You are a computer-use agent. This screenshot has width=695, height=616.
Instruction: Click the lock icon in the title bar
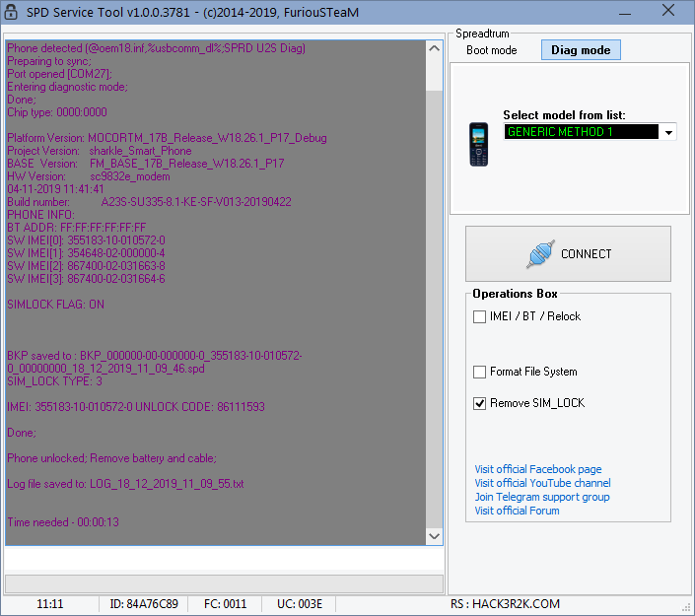pyautogui.click(x=10, y=12)
